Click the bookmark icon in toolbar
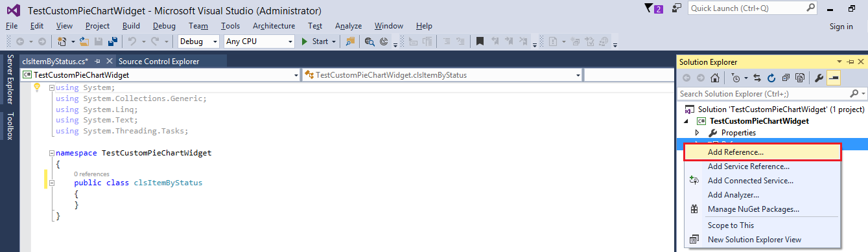This screenshot has width=868, height=252. pos(480,41)
